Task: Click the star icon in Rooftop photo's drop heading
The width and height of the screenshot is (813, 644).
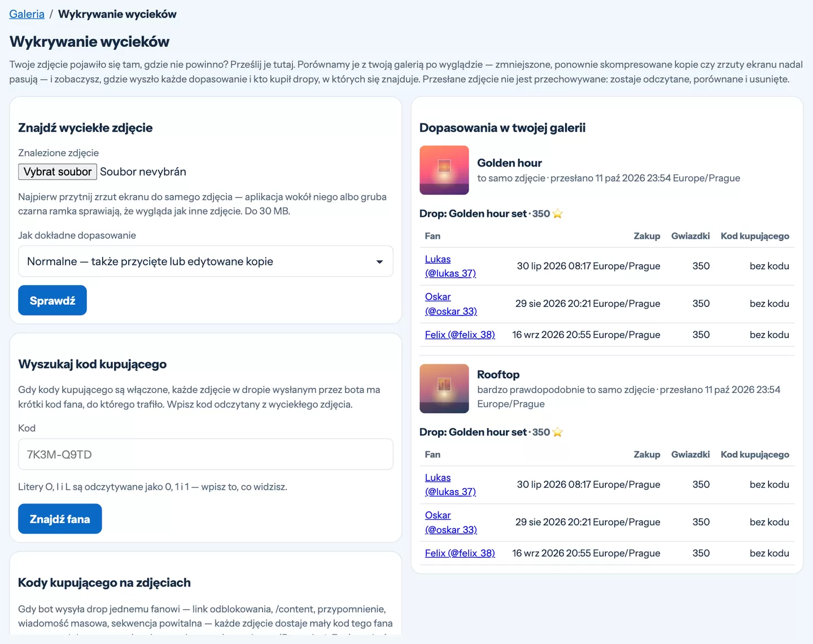Action: 558,432
